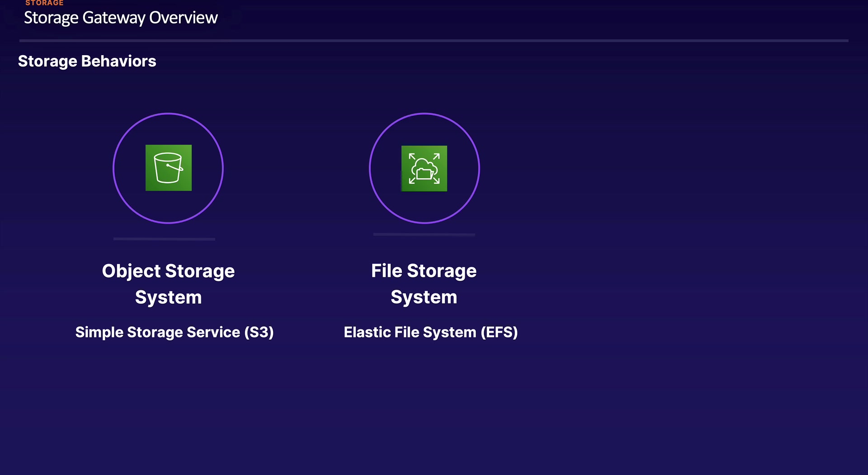Click the gray line below the EFS circle

pos(424,234)
